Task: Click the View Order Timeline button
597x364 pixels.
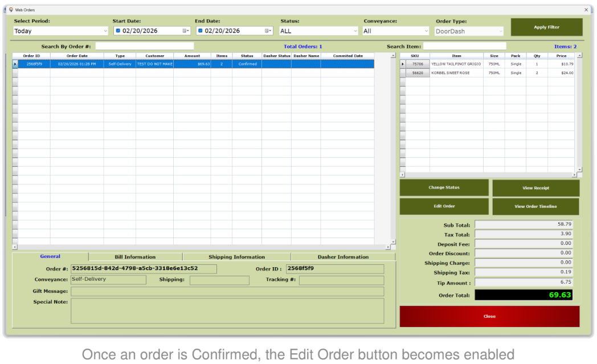Action: [535, 206]
